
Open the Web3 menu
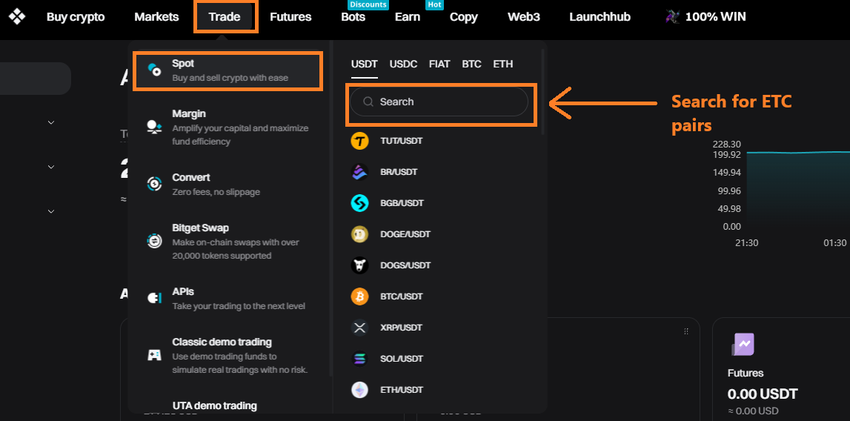click(x=524, y=17)
